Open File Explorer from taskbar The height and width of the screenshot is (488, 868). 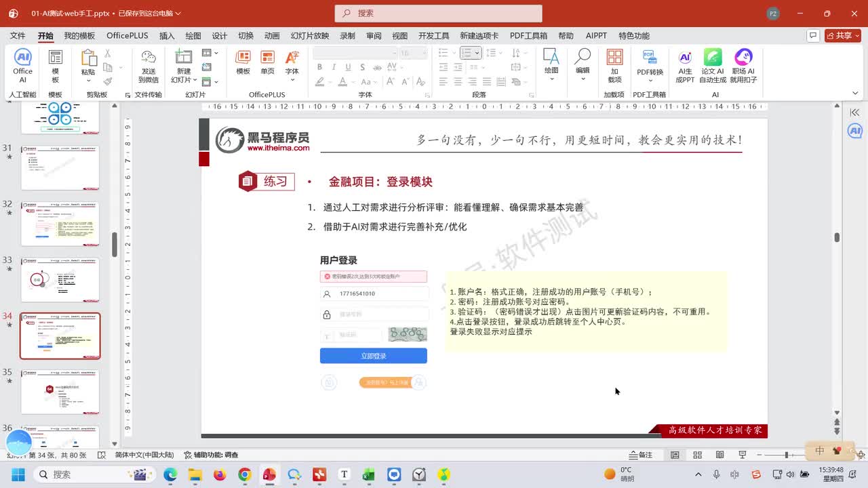pyautogui.click(x=195, y=474)
